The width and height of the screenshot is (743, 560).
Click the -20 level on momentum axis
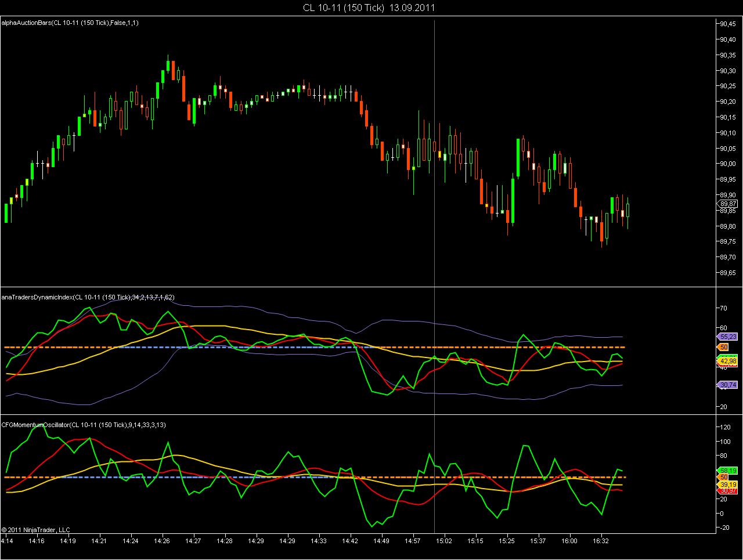(x=724, y=528)
